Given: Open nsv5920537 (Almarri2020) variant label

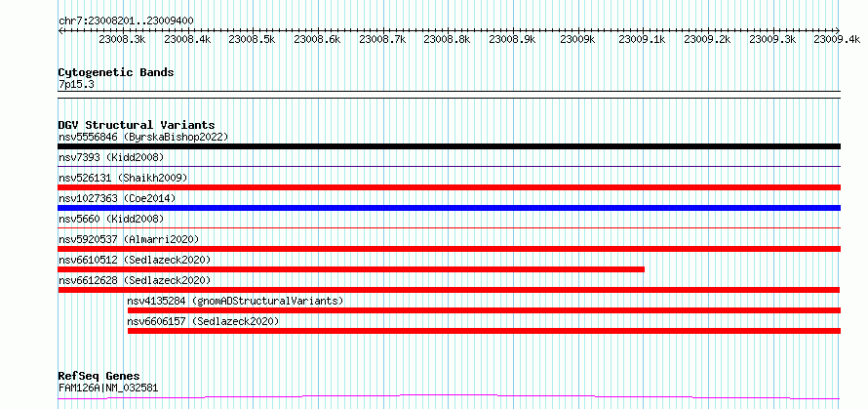Looking at the screenshot, I should coord(129,239).
